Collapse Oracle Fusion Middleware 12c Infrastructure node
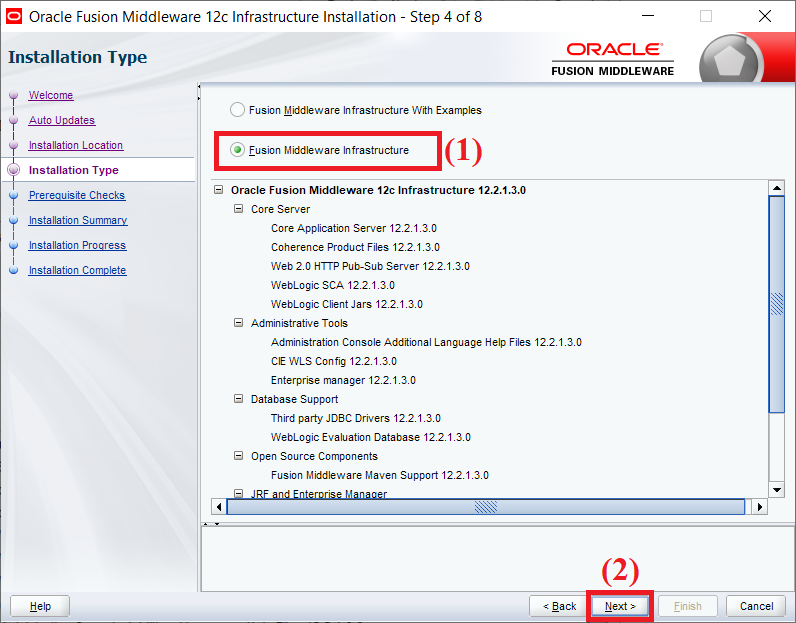796x623 pixels. (x=219, y=190)
